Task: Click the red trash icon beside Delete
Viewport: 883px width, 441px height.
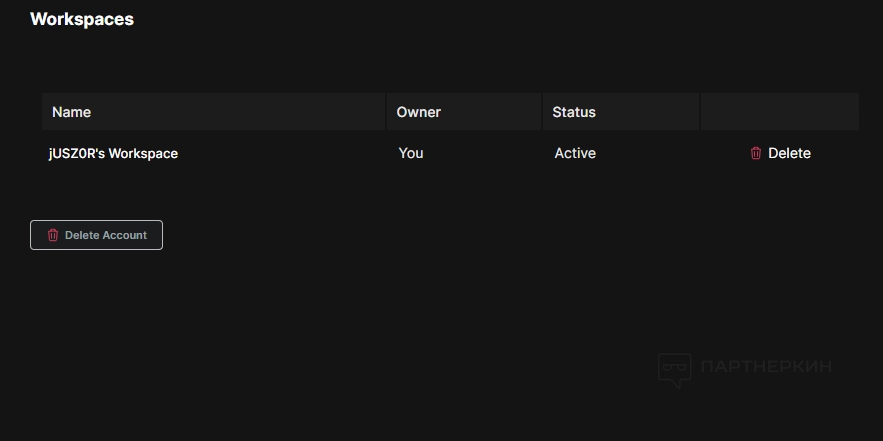Action: tap(756, 154)
